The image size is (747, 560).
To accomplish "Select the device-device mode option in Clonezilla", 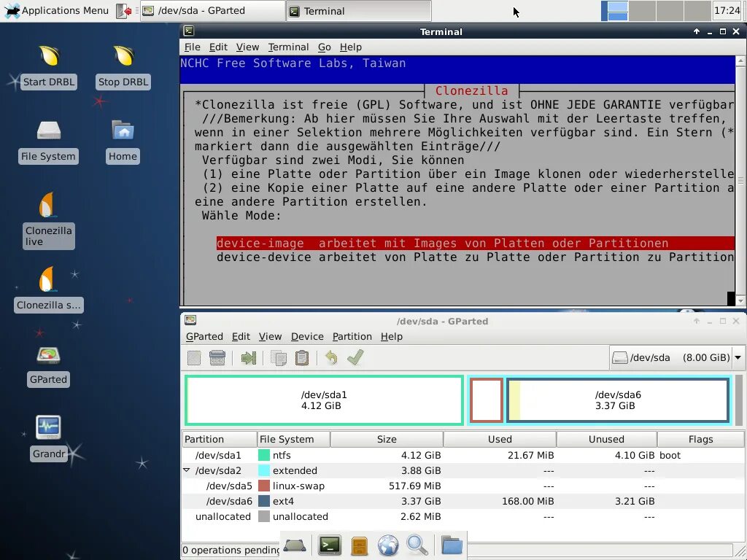I will click(475, 257).
